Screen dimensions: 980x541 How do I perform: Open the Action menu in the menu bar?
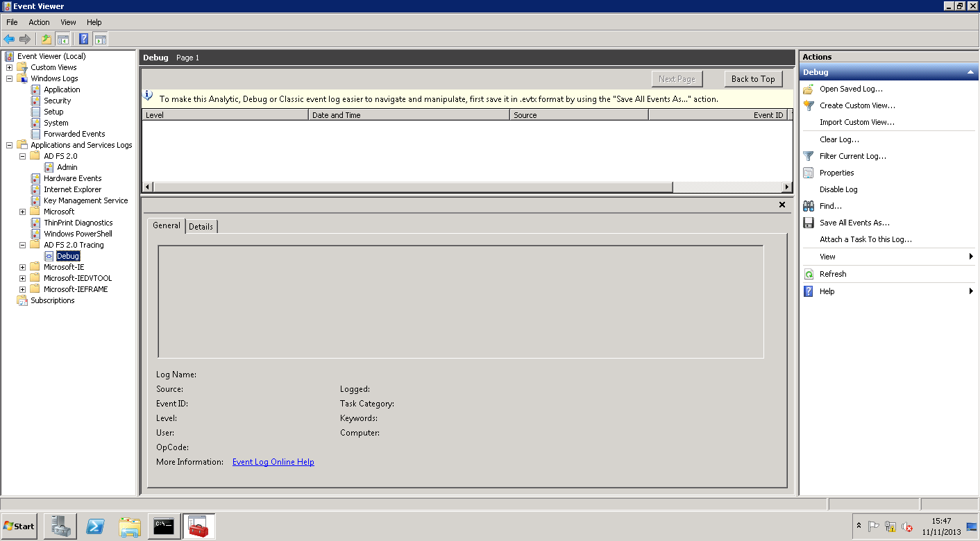tap(39, 22)
